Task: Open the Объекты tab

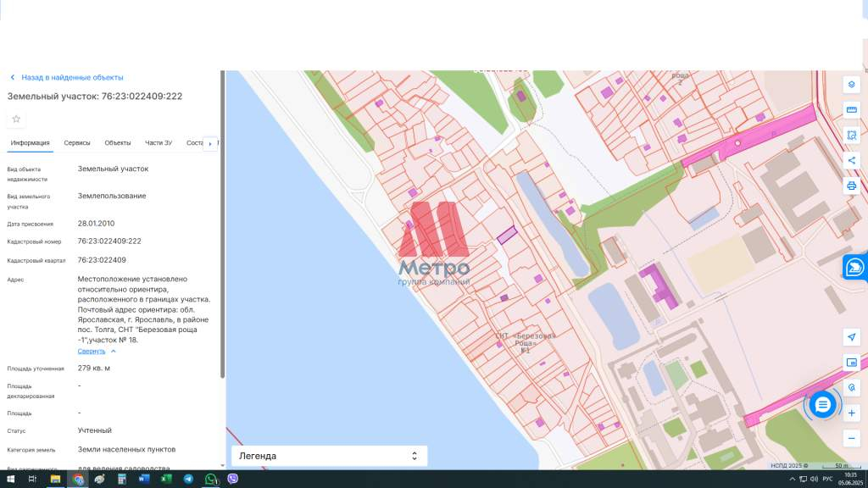Action: 118,142
